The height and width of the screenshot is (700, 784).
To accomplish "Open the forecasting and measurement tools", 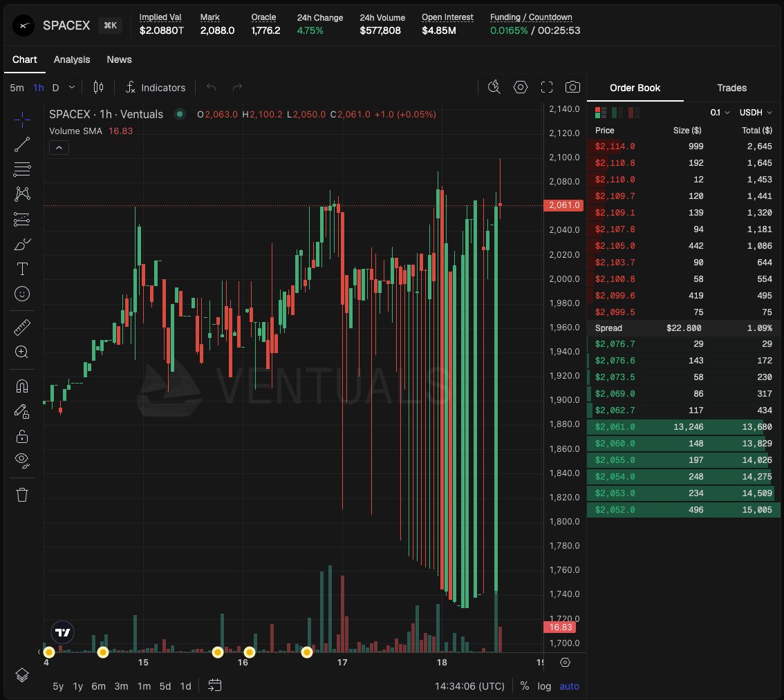I will [22, 219].
